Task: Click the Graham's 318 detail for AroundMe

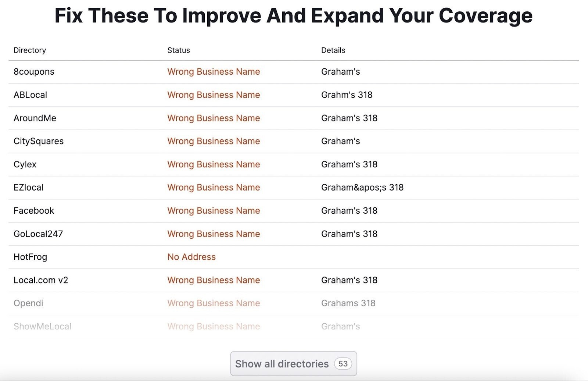Action: coord(349,118)
